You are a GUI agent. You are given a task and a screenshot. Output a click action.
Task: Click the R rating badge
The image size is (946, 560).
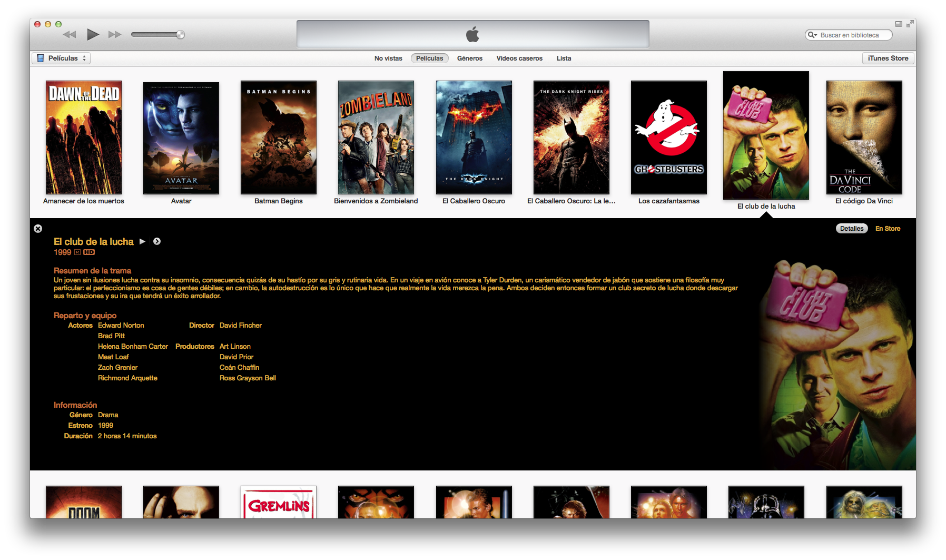[77, 252]
